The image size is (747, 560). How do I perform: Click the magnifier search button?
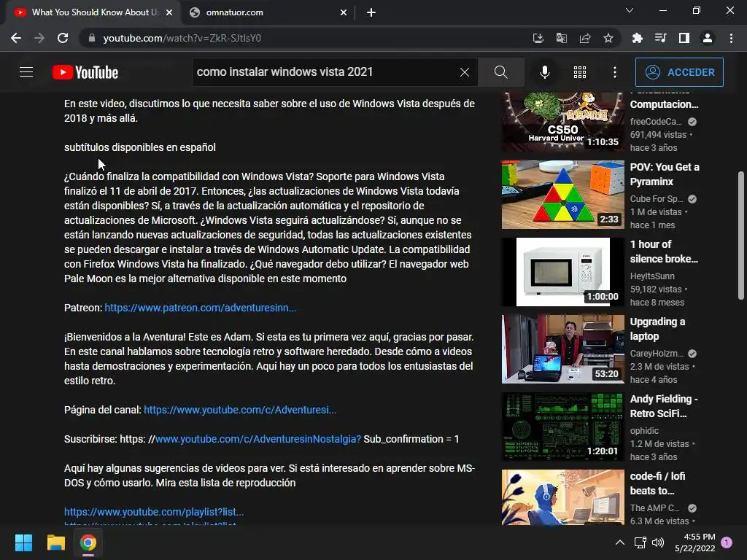coord(500,72)
